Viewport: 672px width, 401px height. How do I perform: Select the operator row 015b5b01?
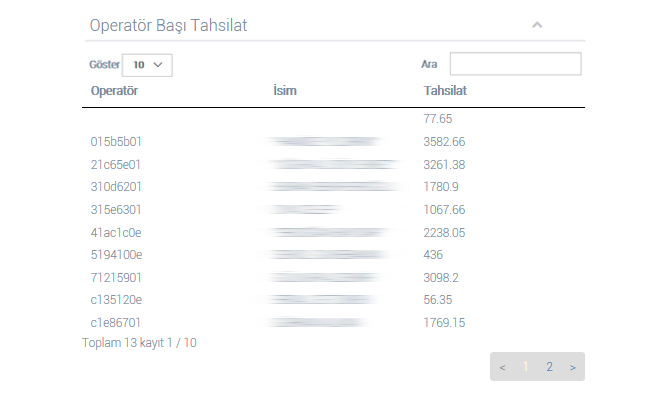(x=333, y=142)
